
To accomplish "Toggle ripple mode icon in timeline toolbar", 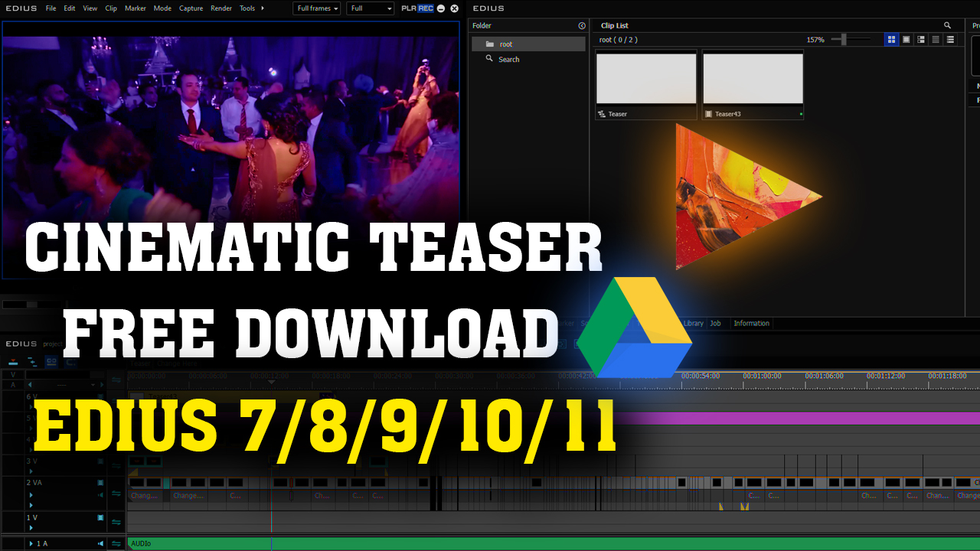I will (x=32, y=361).
